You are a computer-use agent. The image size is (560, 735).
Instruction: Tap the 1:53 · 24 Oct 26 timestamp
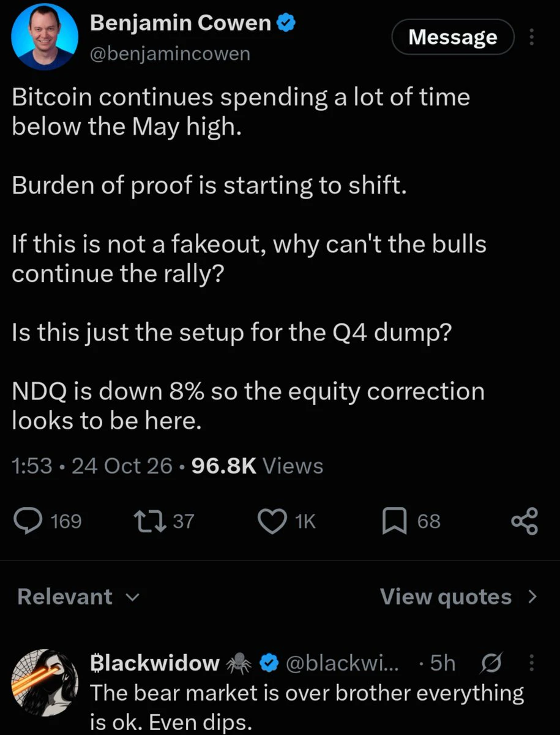pos(92,467)
